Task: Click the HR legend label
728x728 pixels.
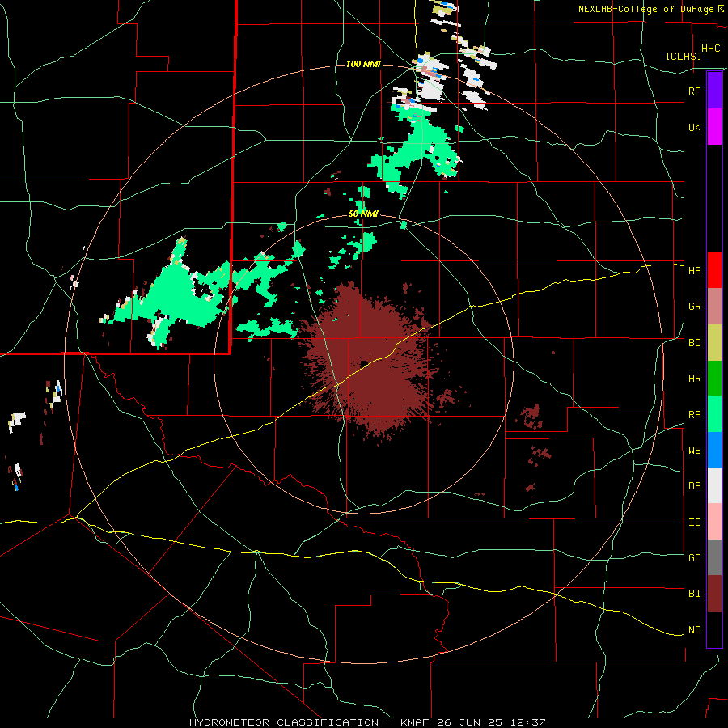Action: click(694, 379)
